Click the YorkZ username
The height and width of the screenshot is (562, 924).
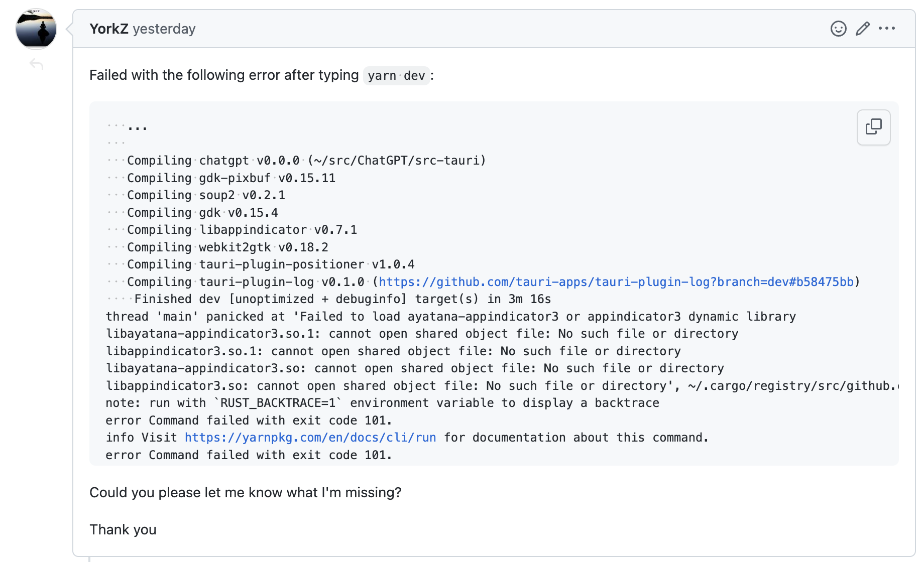tap(109, 29)
